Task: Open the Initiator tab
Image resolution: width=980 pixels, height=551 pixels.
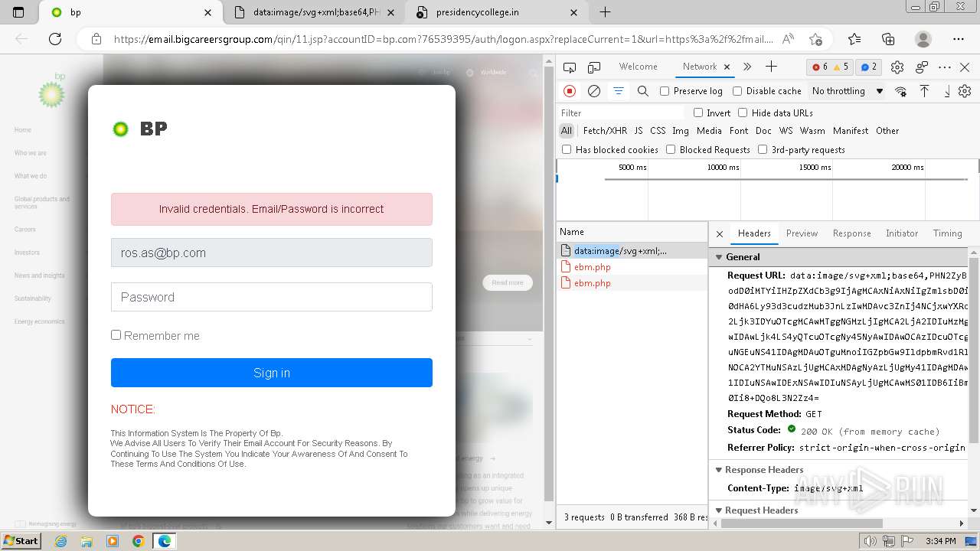Action: pyautogui.click(x=901, y=233)
